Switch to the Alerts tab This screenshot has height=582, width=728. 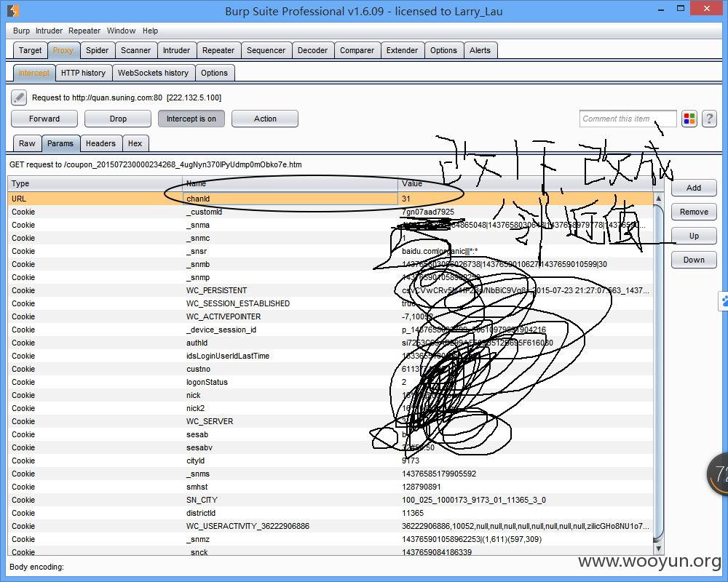point(480,51)
